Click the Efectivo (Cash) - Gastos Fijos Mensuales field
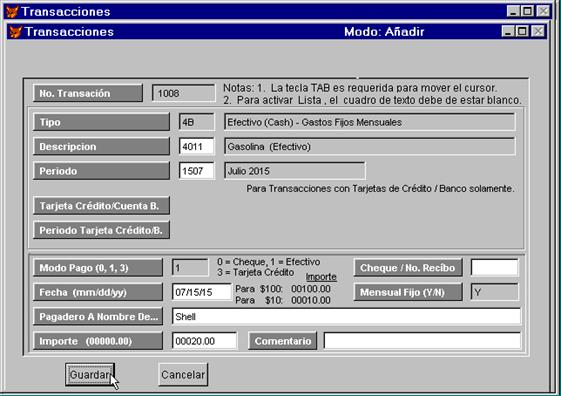 click(x=370, y=122)
